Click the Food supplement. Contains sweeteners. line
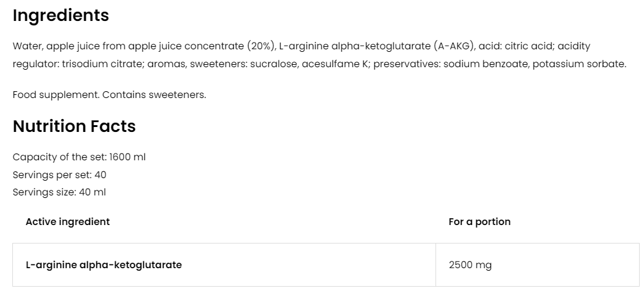 pyautogui.click(x=109, y=95)
